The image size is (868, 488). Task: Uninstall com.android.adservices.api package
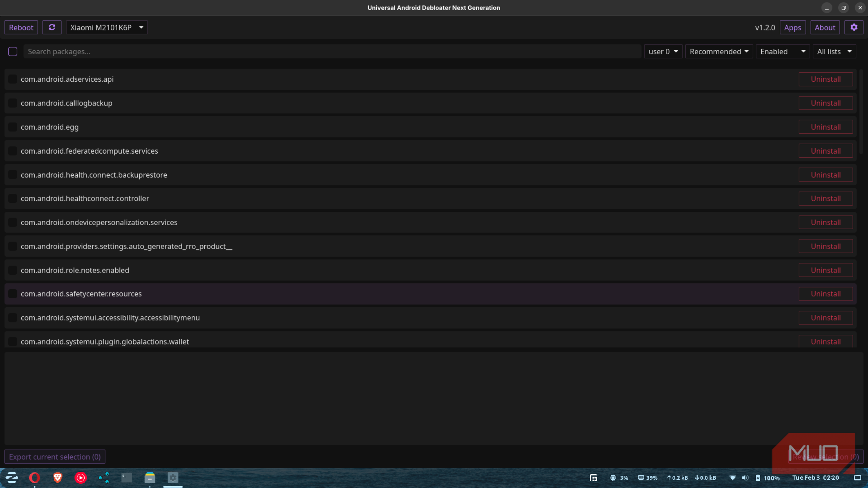click(x=825, y=79)
